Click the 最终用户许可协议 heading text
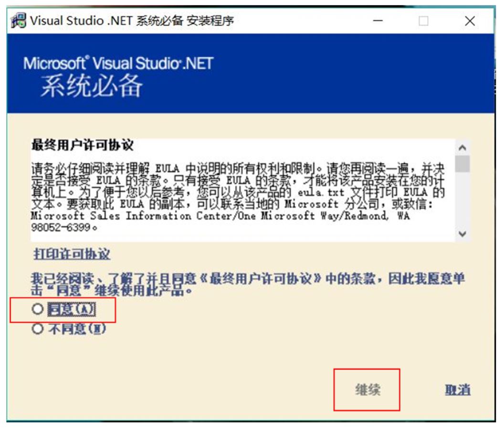This screenshot has height=431, width=504. pyautogui.click(x=82, y=145)
